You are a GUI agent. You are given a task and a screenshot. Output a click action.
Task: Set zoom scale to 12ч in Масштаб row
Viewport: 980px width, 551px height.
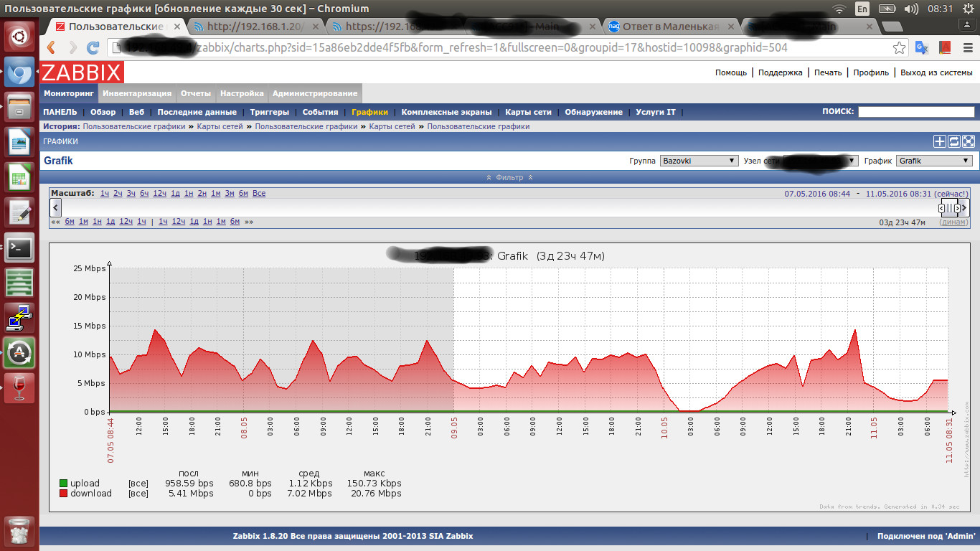pyautogui.click(x=159, y=194)
